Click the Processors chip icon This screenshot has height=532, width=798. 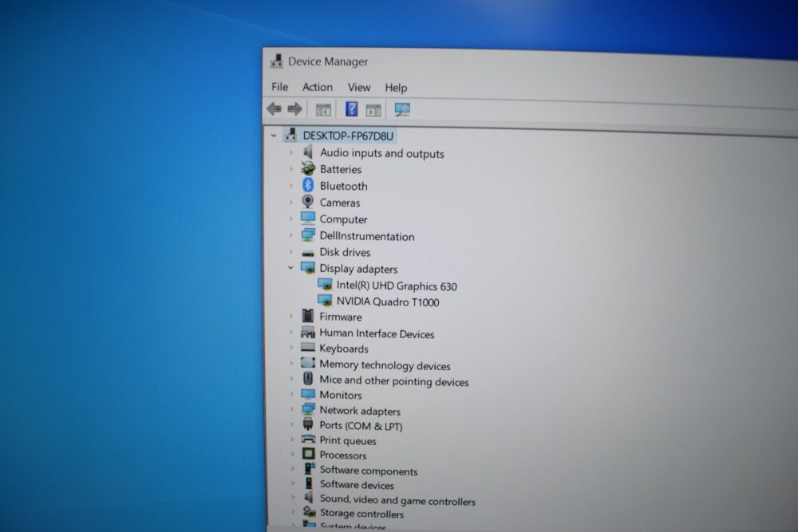(308, 454)
